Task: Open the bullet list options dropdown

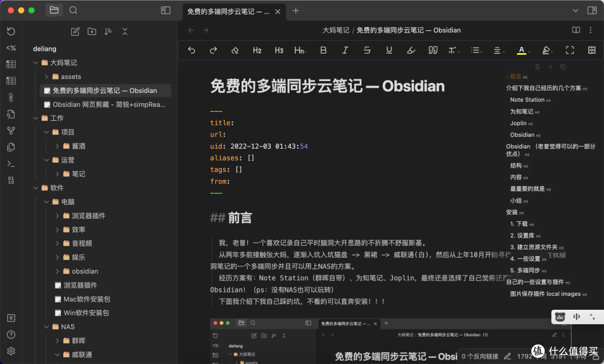Action: click(x=476, y=50)
